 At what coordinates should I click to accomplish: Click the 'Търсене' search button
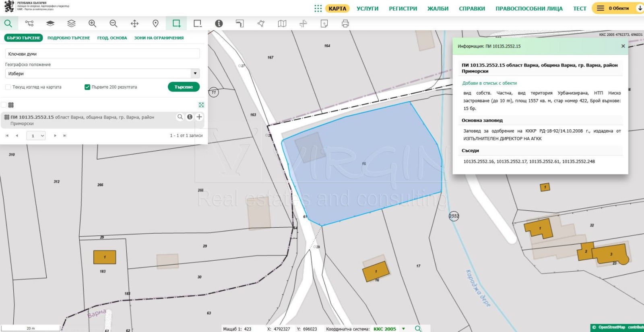point(184,87)
